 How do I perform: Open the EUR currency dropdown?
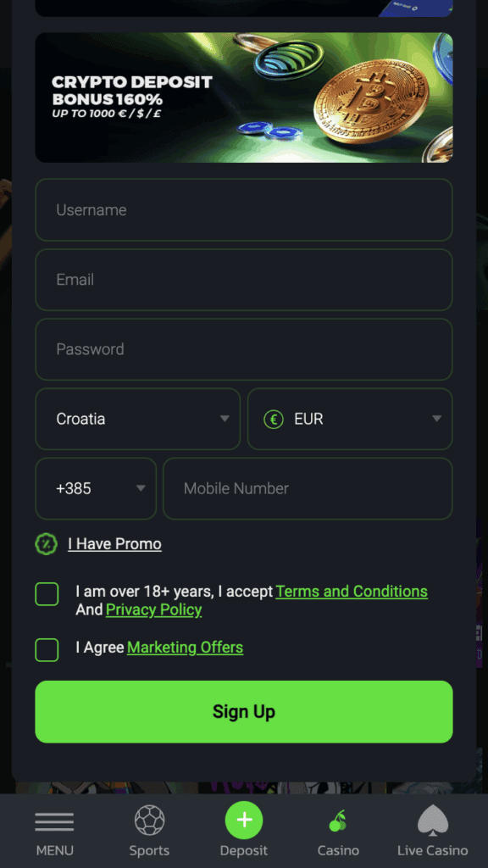(x=350, y=419)
